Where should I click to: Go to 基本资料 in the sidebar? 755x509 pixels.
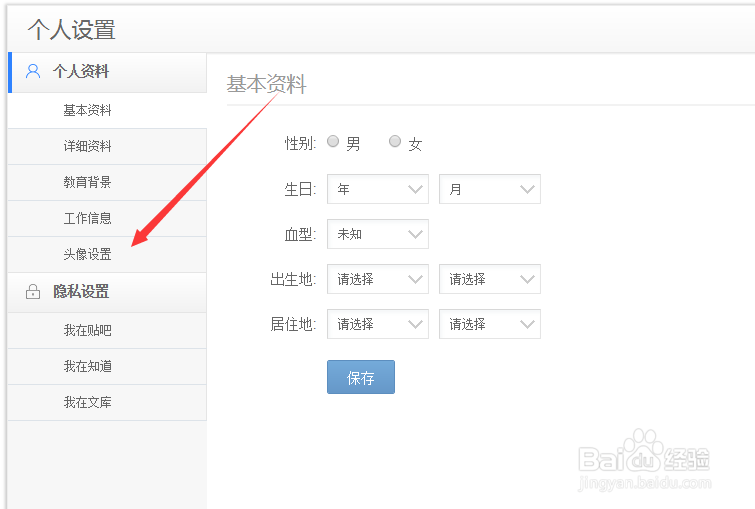(x=107, y=110)
